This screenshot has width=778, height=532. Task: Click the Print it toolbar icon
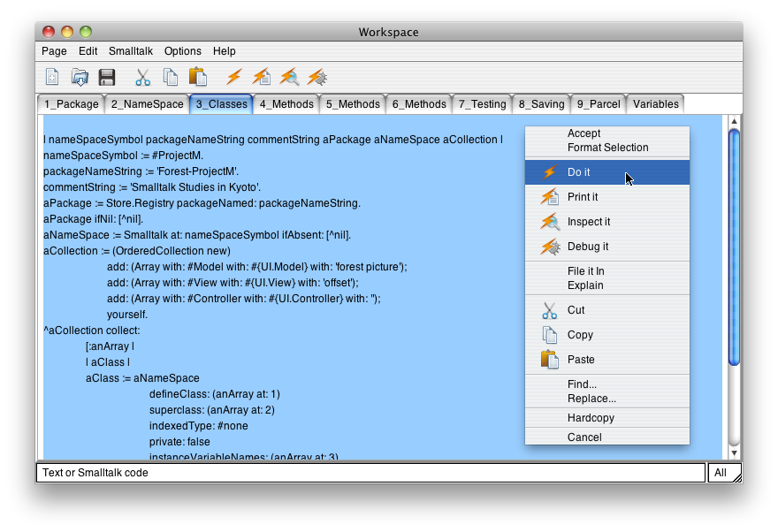coord(262,78)
